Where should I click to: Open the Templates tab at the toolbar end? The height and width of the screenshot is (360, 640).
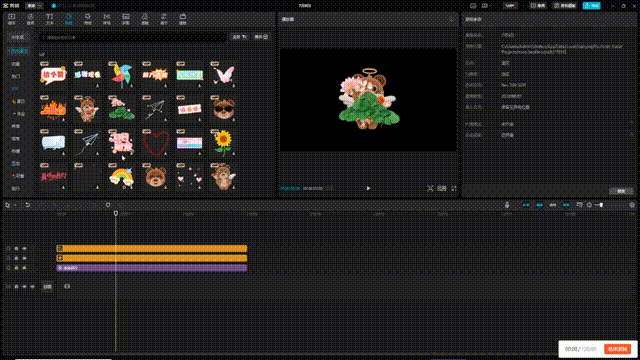tap(182, 19)
